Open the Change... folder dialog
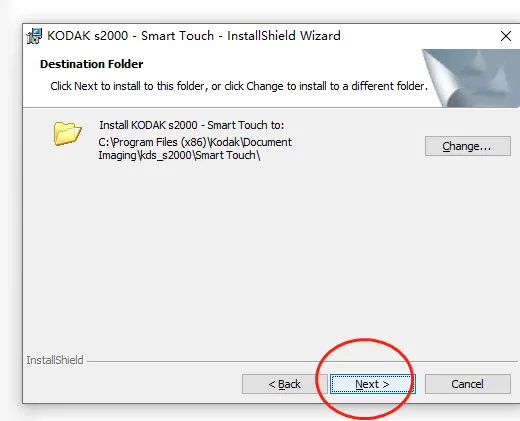Image resolution: width=520 pixels, height=421 pixels. [x=468, y=146]
